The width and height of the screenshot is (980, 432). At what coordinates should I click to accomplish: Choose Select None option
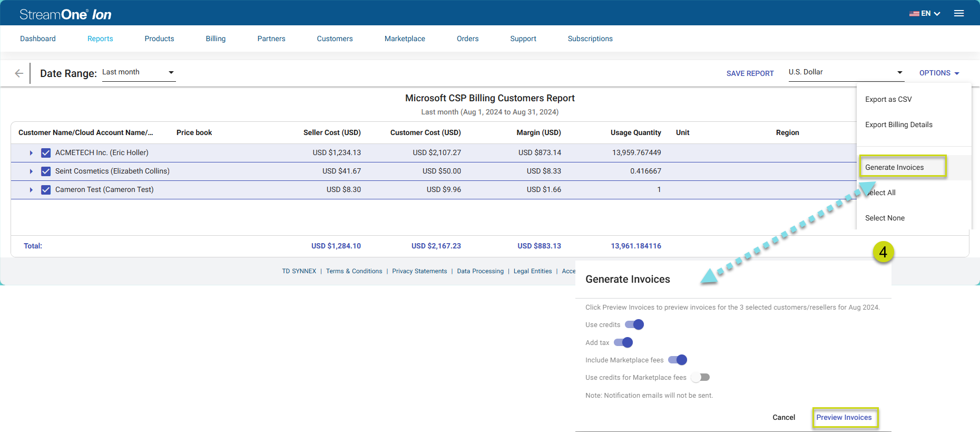[885, 218]
